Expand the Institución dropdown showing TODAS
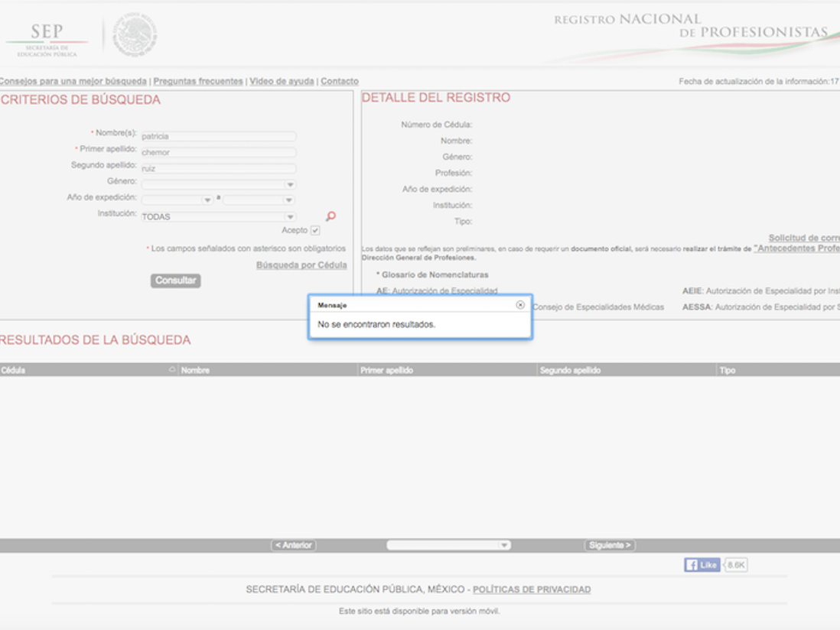The height and width of the screenshot is (630, 840). [x=219, y=217]
